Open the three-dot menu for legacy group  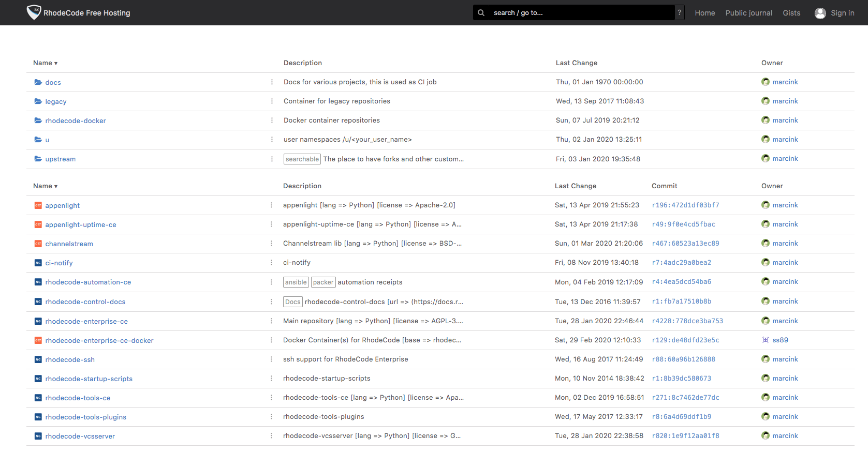coord(272,101)
